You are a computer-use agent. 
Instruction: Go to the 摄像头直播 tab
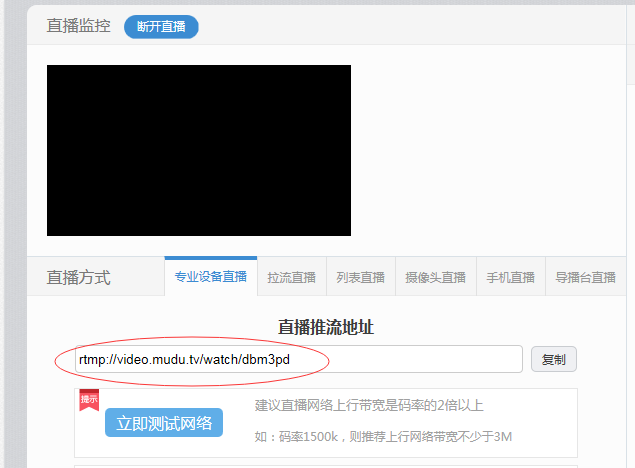coord(435,277)
